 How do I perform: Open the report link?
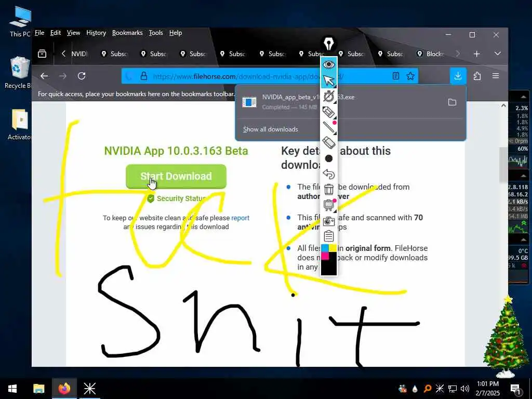(x=240, y=218)
